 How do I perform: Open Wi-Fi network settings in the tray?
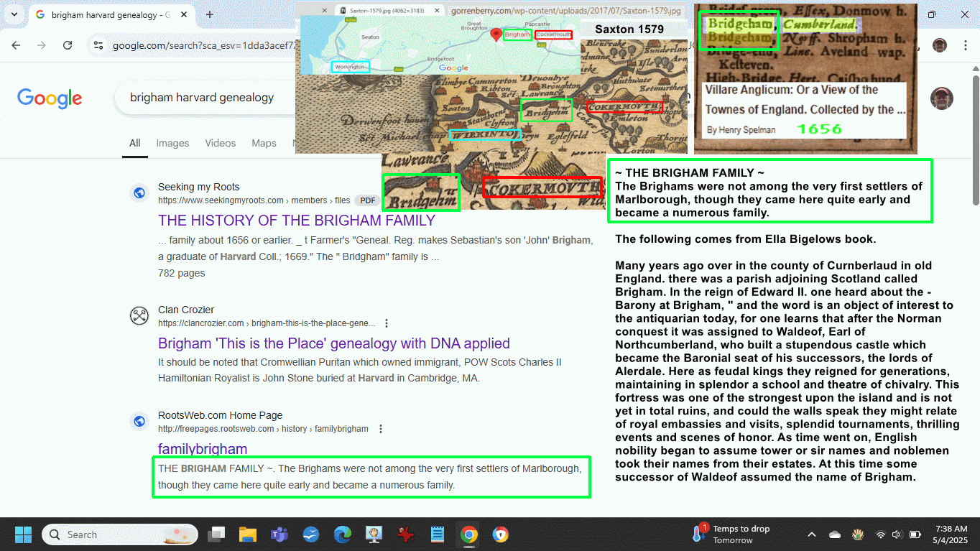pyautogui.click(x=881, y=534)
